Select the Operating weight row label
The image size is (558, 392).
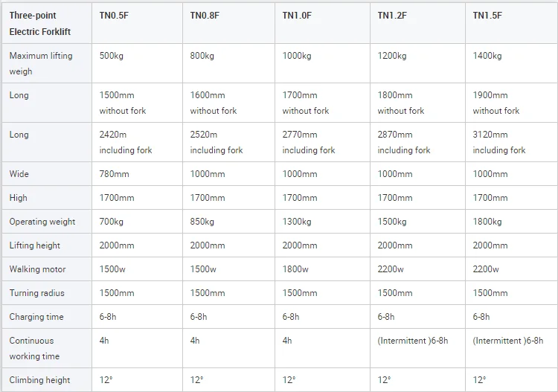point(42,222)
